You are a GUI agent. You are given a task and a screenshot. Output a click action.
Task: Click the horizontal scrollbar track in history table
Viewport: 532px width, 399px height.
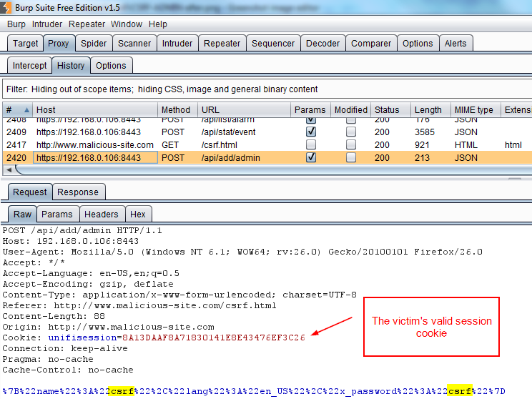click(273, 169)
